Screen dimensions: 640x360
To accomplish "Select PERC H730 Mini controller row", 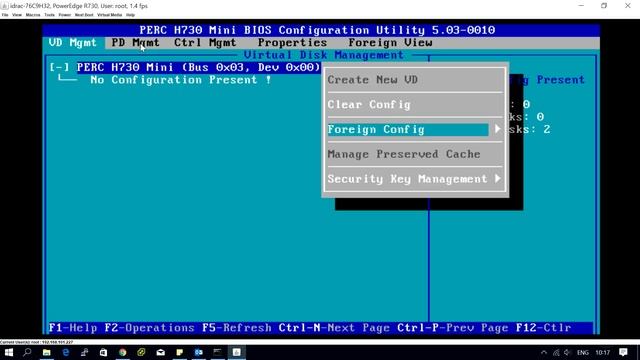I will [x=198, y=67].
